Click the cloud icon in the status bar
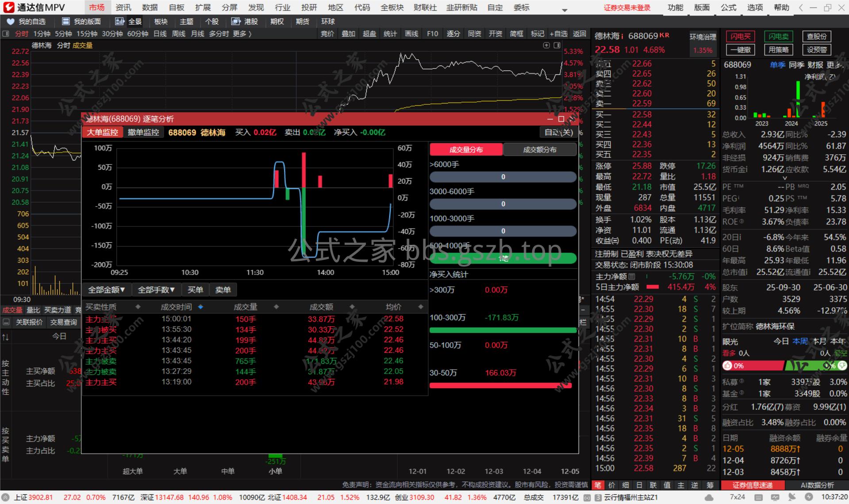 709,498
